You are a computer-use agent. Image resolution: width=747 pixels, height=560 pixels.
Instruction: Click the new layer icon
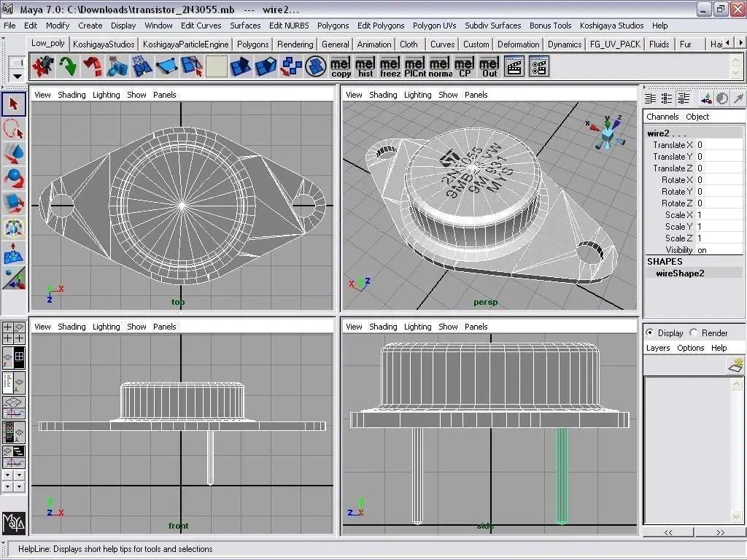click(735, 365)
